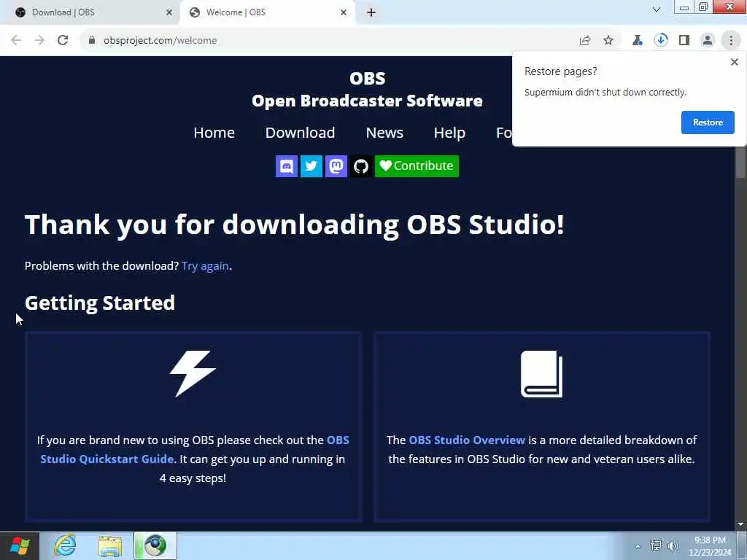
Task: Click the Supermium browser taskbar icon
Action: pyautogui.click(x=155, y=545)
